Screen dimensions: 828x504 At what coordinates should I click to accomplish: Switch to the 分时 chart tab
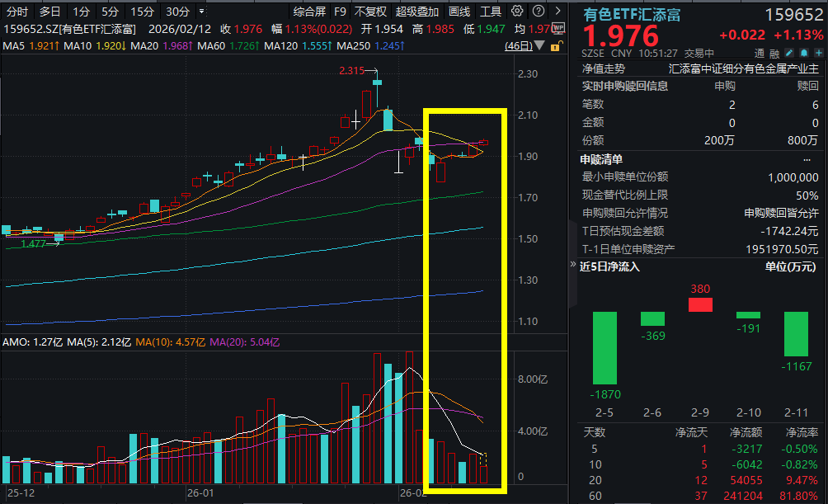[x=17, y=12]
